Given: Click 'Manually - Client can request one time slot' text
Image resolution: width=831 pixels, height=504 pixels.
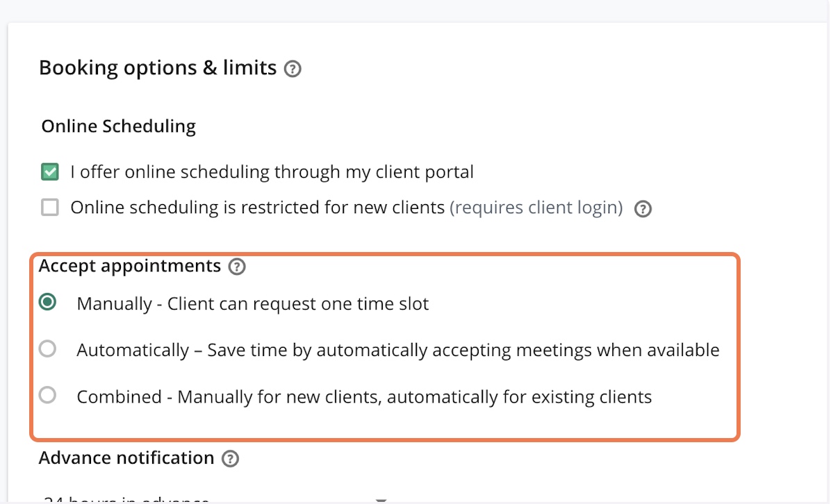Looking at the screenshot, I should coord(253,304).
